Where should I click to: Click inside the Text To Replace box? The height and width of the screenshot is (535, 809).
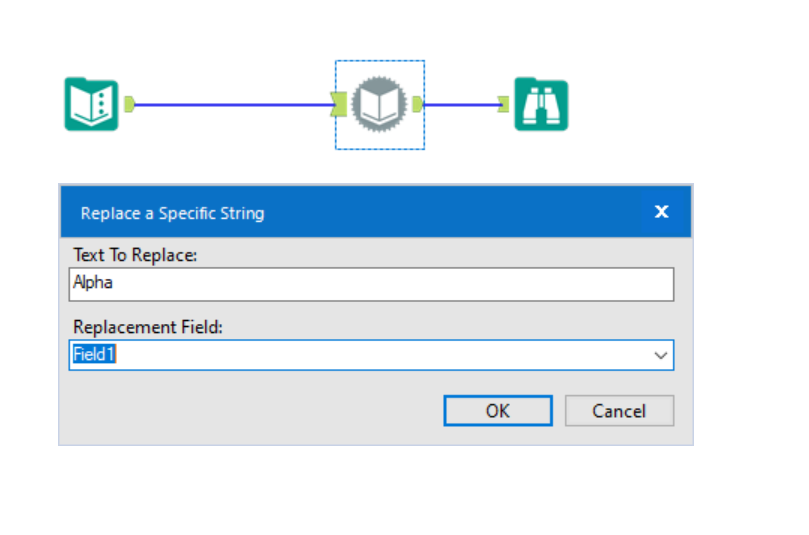[370, 284]
